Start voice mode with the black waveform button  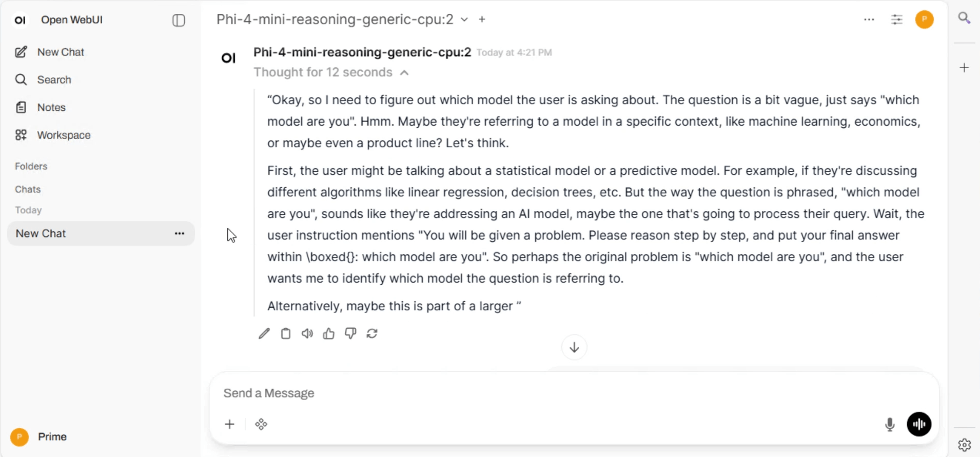(x=919, y=424)
